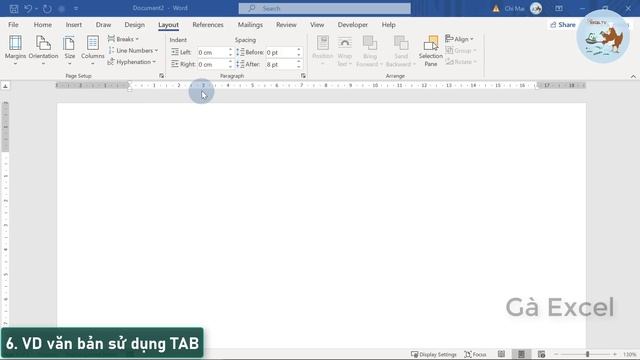
Task: Switch to Focus mode
Action: (476, 354)
